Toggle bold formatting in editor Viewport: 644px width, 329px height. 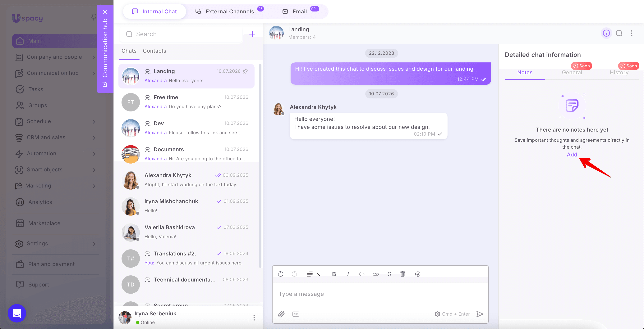coord(334,274)
